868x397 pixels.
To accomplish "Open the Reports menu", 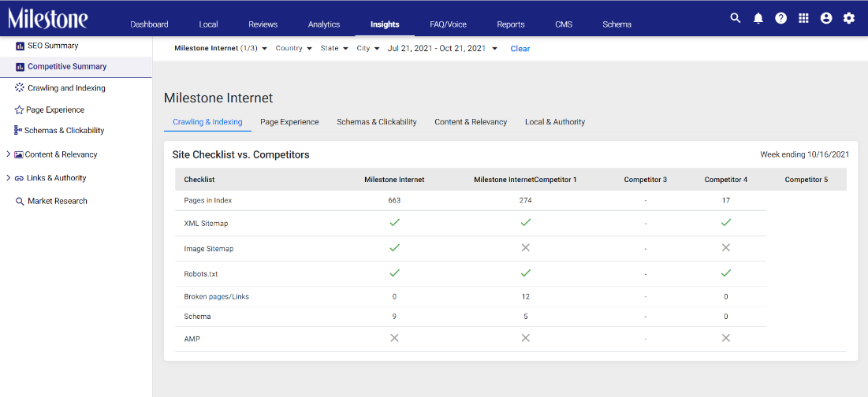I will point(510,24).
